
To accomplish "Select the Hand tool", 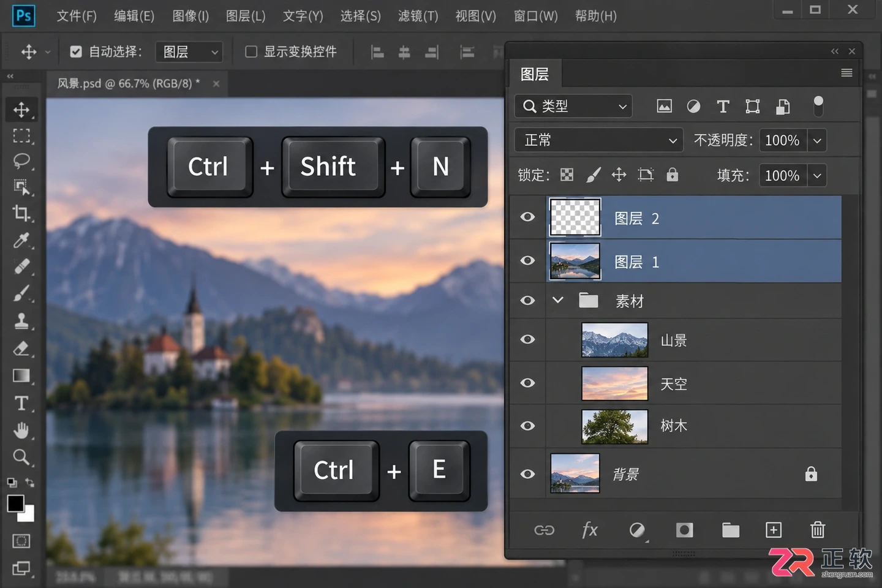I will click(x=21, y=431).
